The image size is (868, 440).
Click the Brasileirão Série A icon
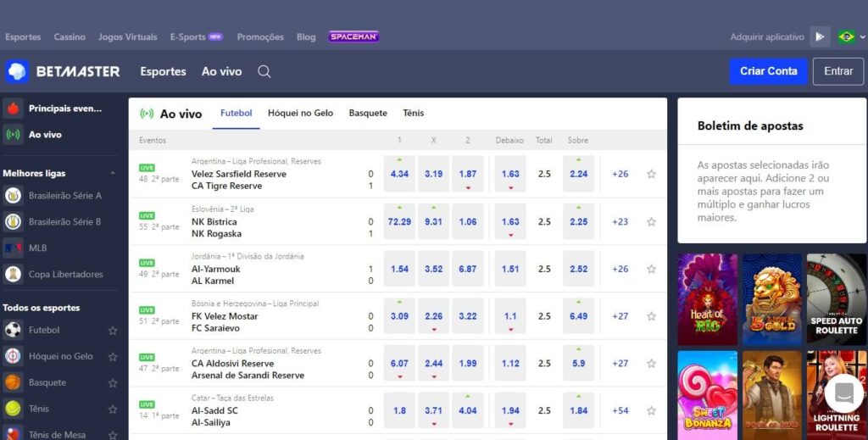(13, 196)
